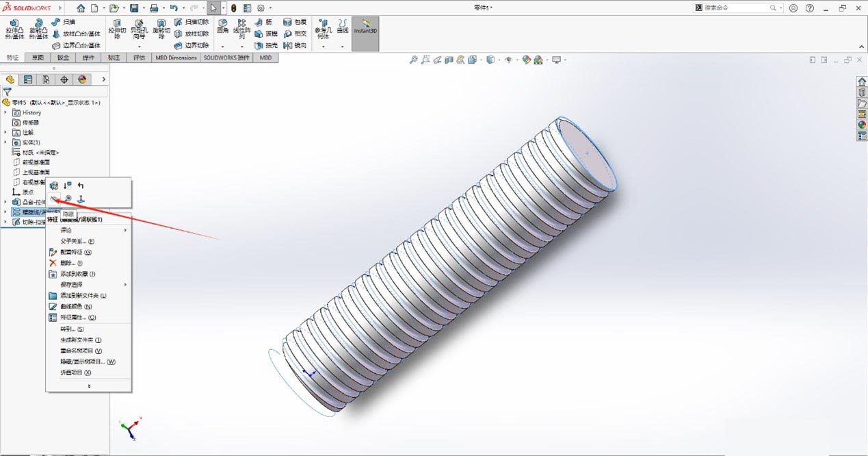Expand hidden manager tabs with right arrow
The image size is (868, 456).
(x=103, y=79)
